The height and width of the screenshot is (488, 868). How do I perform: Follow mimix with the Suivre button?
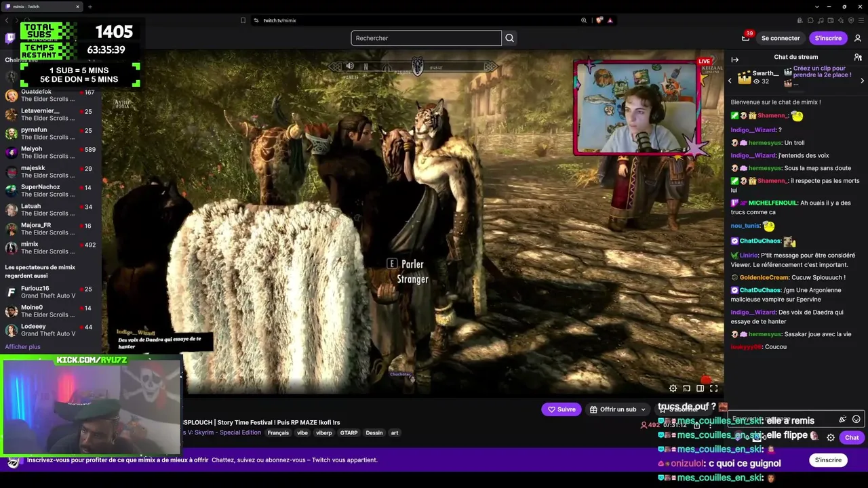(561, 409)
